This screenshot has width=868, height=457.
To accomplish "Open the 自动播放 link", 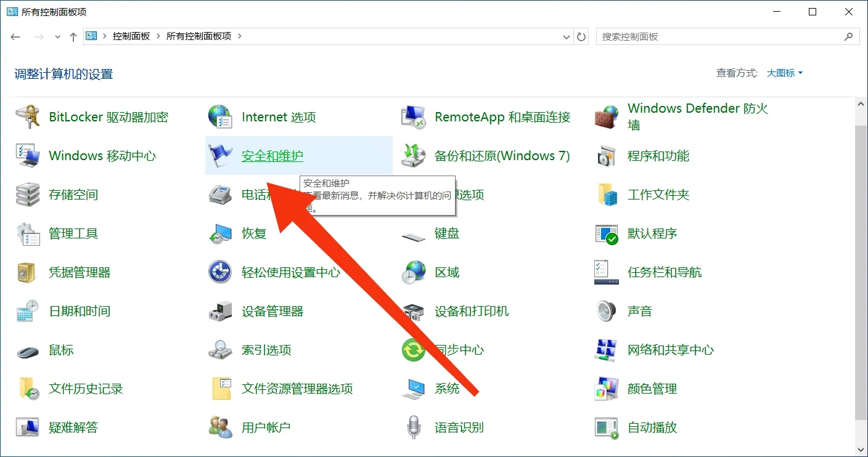I will [652, 427].
